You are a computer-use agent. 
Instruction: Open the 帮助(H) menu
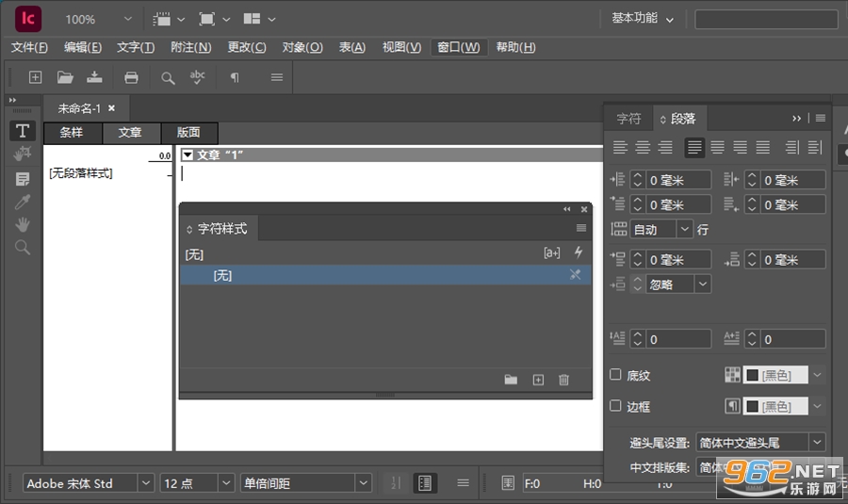[516, 48]
